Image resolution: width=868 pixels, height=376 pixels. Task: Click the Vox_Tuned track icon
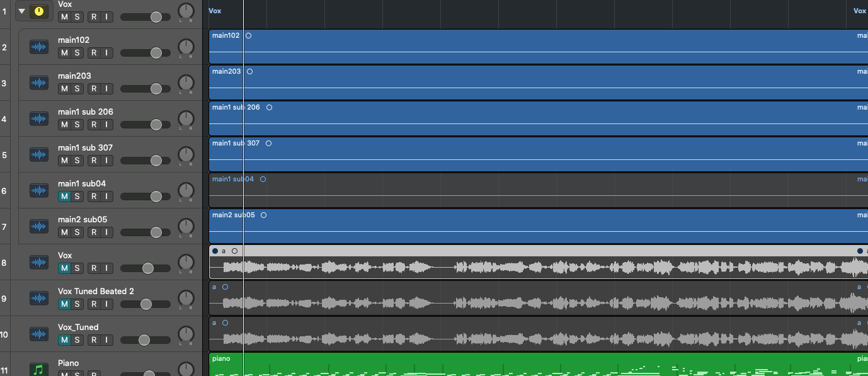pos(39,334)
